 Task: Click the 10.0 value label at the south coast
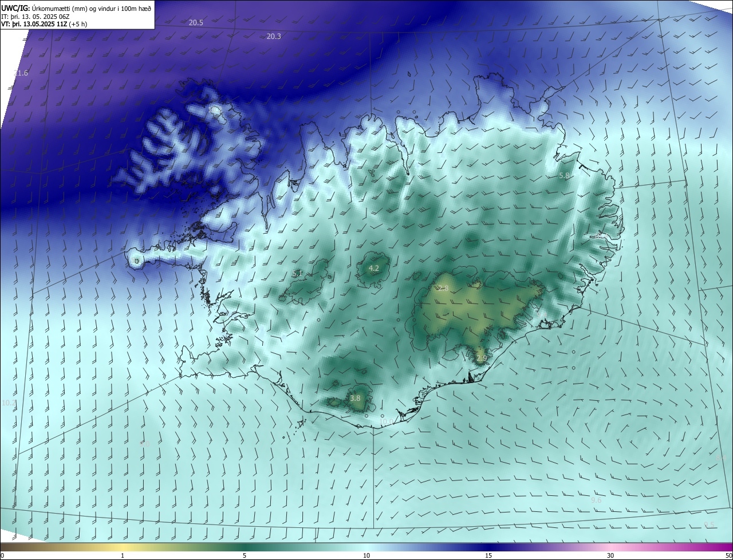tap(387, 423)
